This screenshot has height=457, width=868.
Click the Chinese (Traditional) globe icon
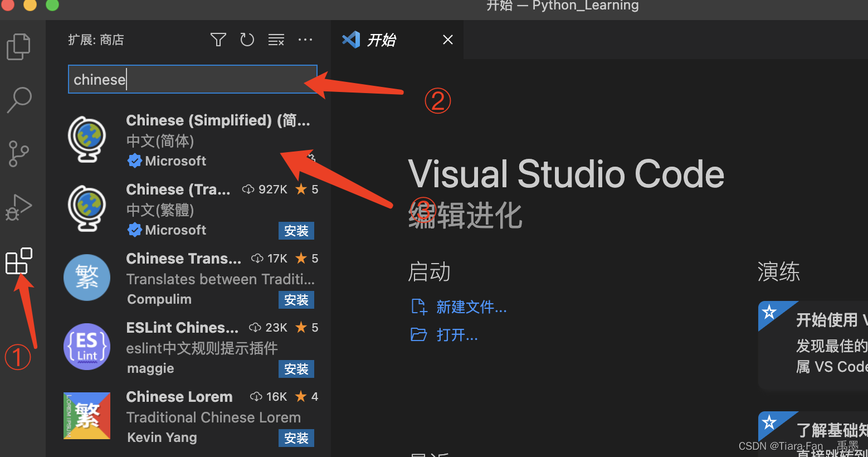[x=87, y=209]
